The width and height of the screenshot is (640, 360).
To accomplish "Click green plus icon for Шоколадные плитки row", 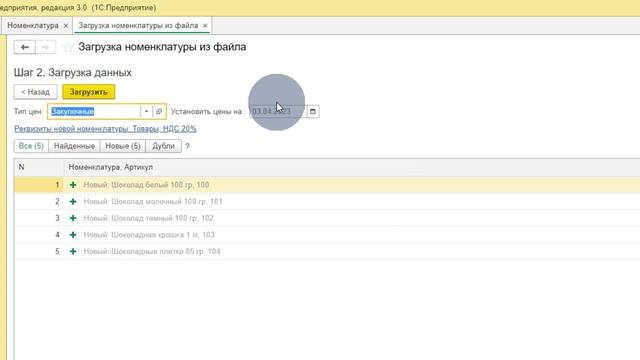I will pyautogui.click(x=73, y=251).
